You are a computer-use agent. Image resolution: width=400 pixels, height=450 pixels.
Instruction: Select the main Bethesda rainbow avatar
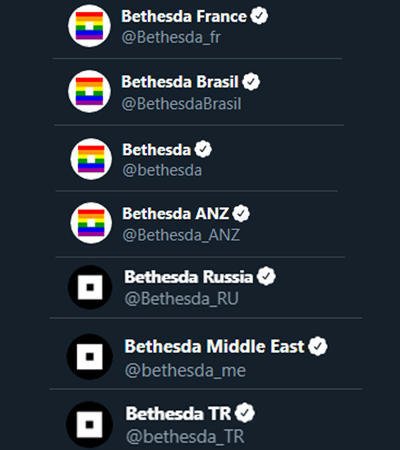coord(91,159)
